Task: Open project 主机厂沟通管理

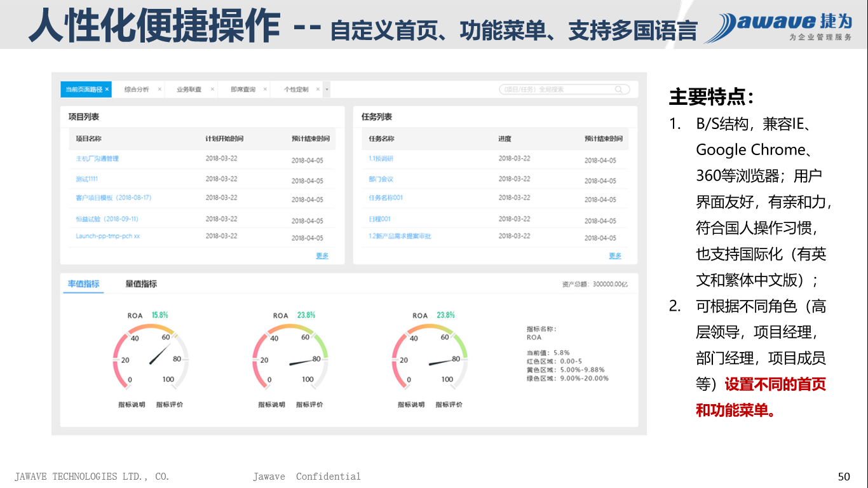Action: (97, 159)
